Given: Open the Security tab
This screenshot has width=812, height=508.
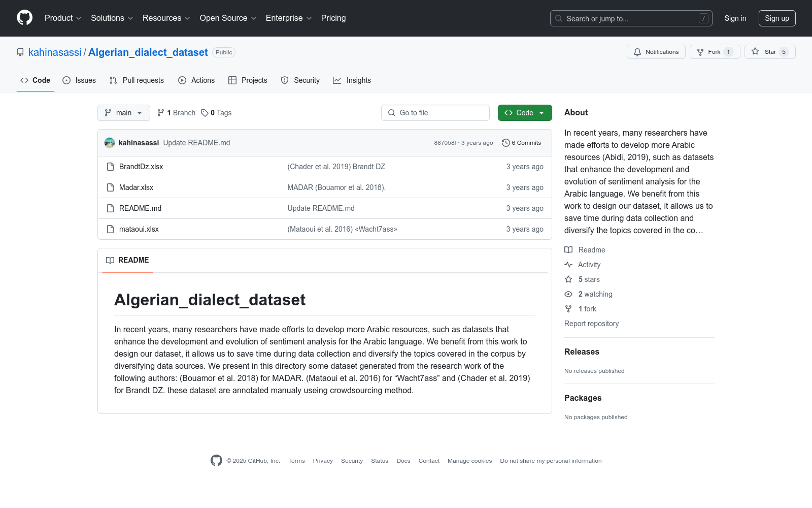Looking at the screenshot, I should pos(300,80).
